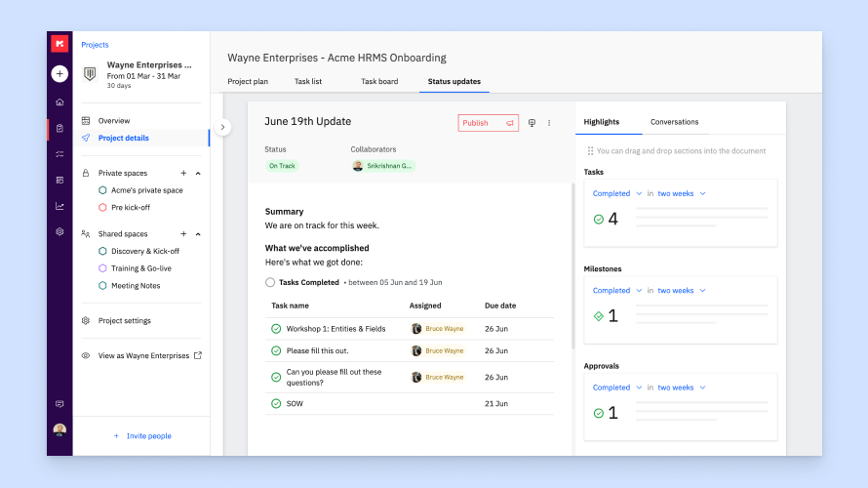
Task: Open user avatar at bottom of left rail
Action: pos(59,429)
